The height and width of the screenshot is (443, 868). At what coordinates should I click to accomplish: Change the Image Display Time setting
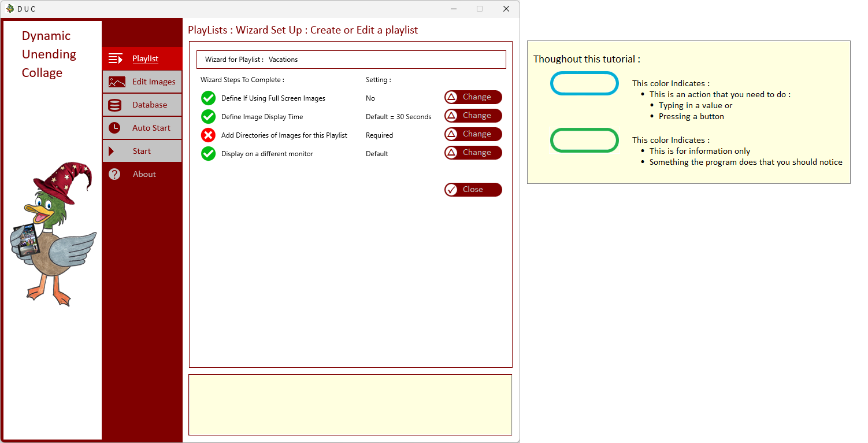coord(473,116)
